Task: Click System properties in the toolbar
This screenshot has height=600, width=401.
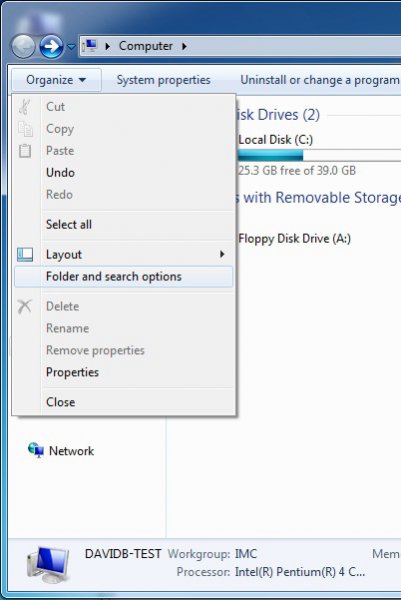Action: click(x=163, y=80)
